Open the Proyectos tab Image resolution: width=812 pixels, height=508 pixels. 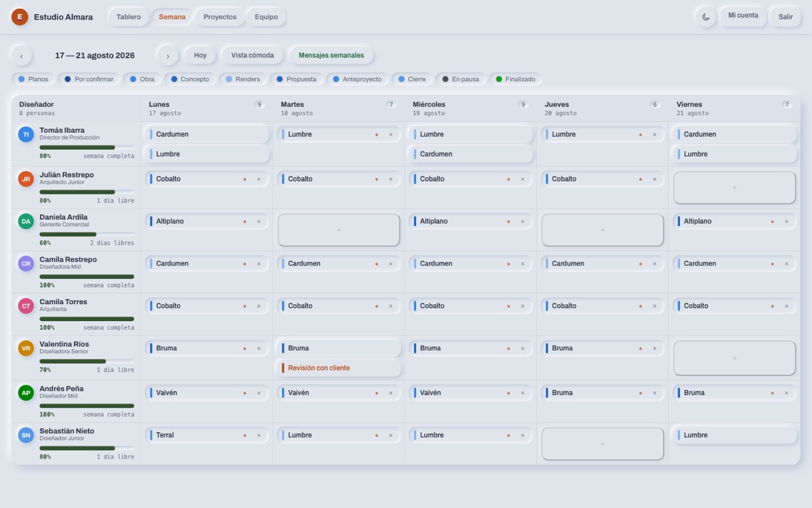point(220,17)
